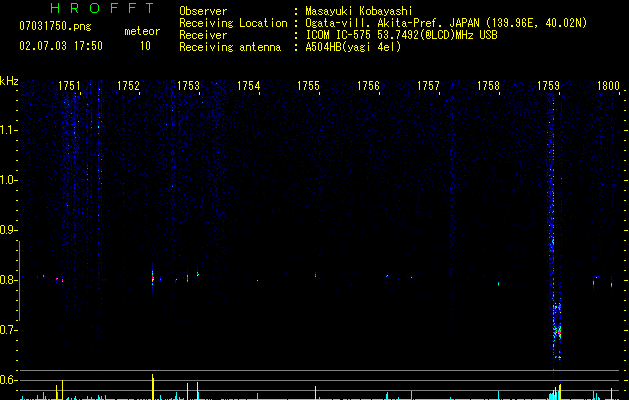Click the 1755 time marker
Viewport: 629px width, 400px height.
click(308, 86)
